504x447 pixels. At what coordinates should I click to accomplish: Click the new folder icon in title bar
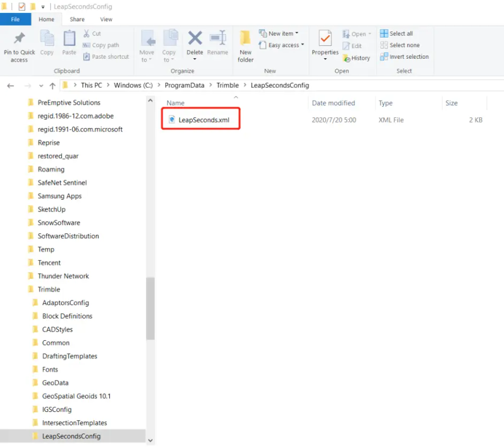[33, 6]
